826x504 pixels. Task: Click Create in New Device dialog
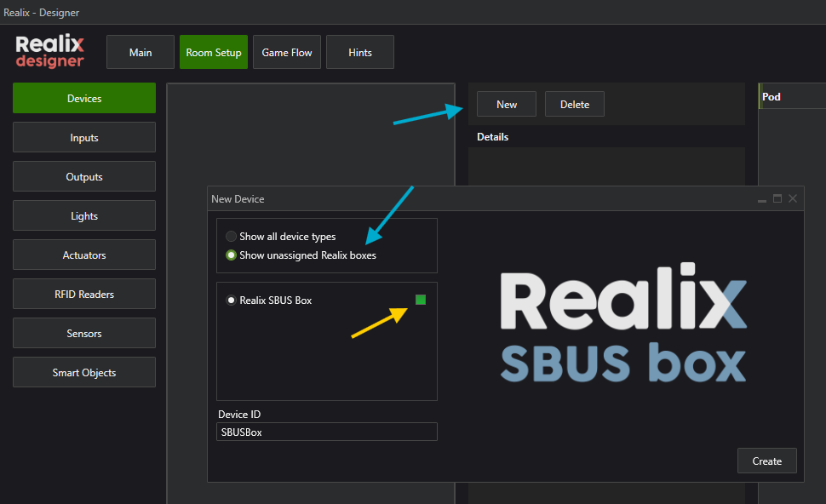point(767,461)
